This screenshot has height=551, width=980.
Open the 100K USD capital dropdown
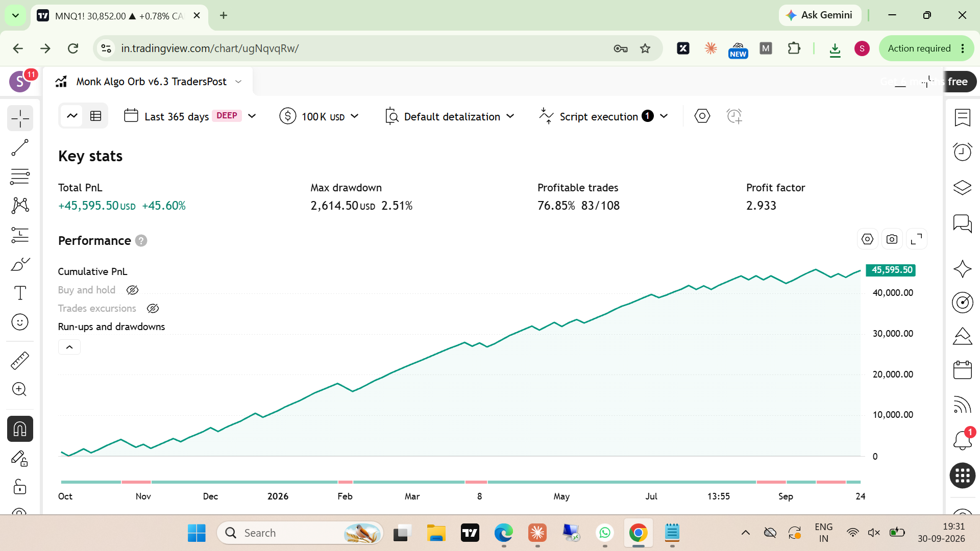tap(320, 116)
